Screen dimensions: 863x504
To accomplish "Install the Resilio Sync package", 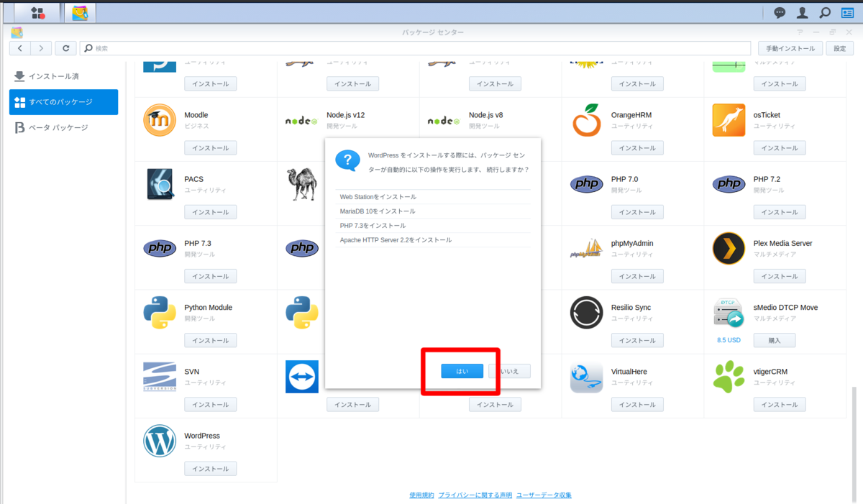I will 637,340.
